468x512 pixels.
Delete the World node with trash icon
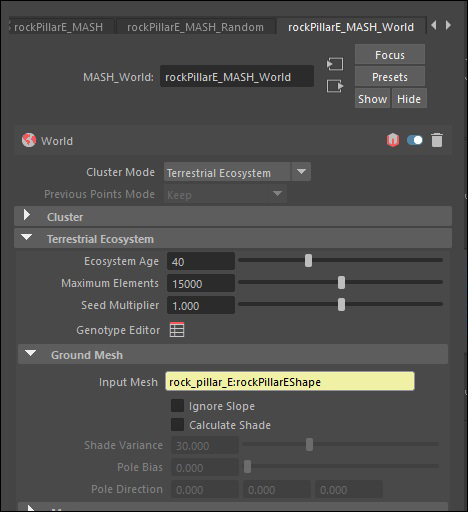pyautogui.click(x=437, y=140)
